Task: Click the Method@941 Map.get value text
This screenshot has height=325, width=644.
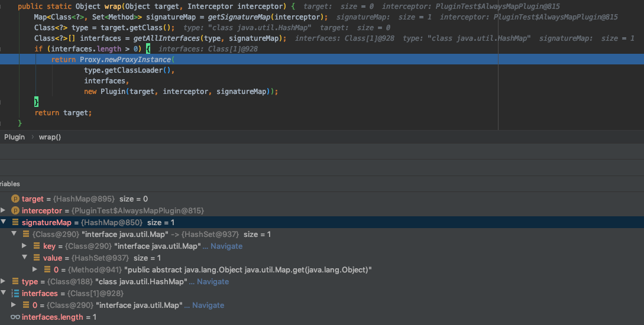Action: click(248, 269)
